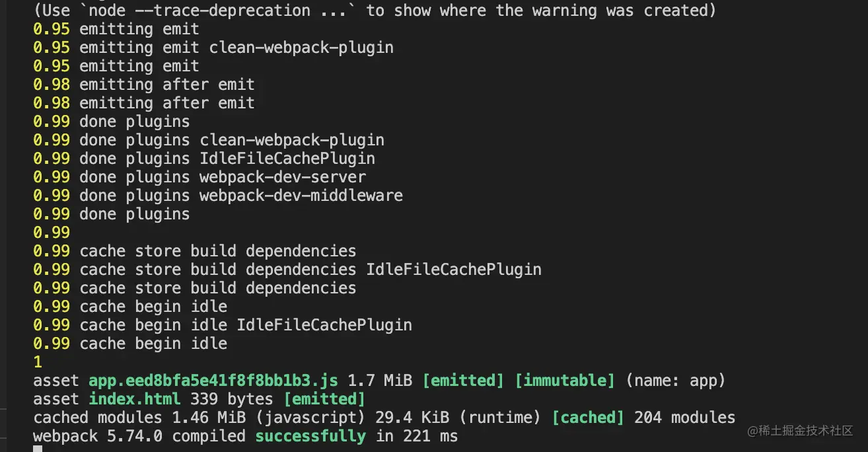Click the node --trace-deprecation text
The image size is (868, 452).
pos(195,11)
